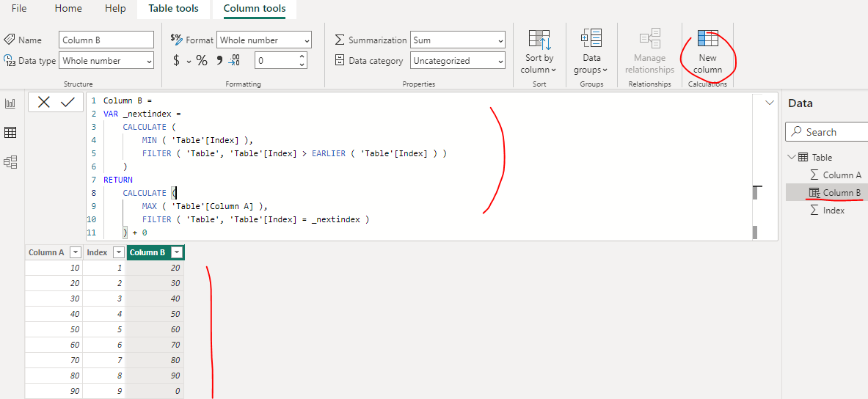Screen dimensions: 868x399
Task: Toggle thousands separator comma icon
Action: point(219,60)
